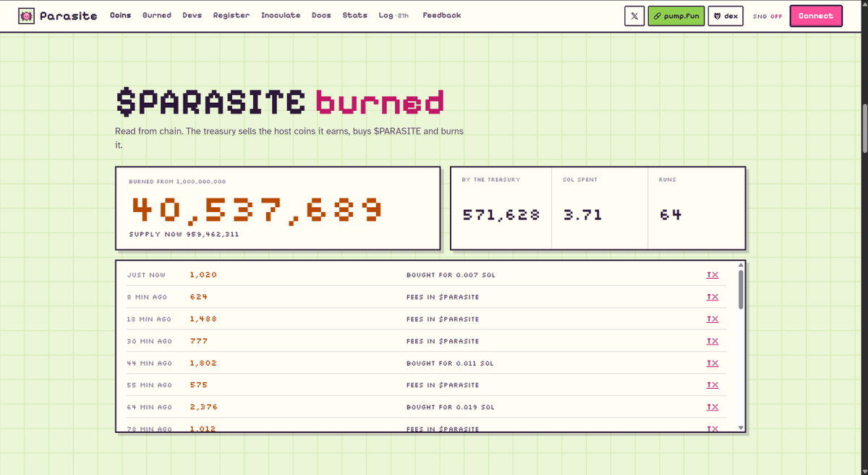Click the SOL spent value 3.71
The image size is (868, 475).
[x=582, y=214]
